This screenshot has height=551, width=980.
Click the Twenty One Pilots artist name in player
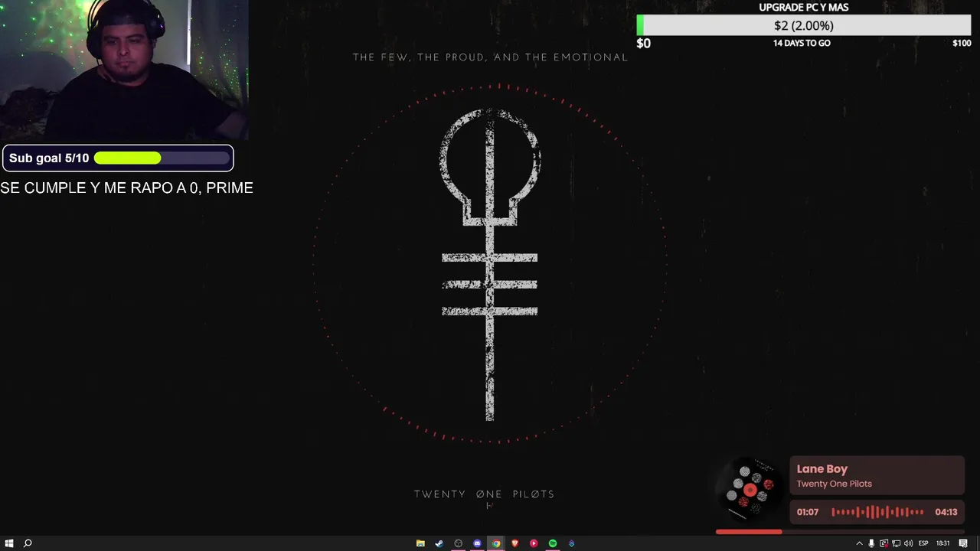[834, 484]
